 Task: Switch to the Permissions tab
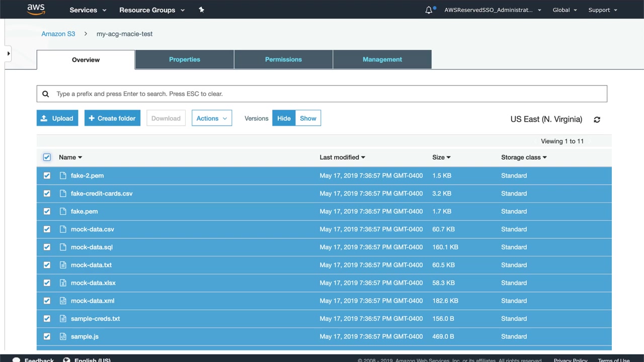tap(283, 59)
